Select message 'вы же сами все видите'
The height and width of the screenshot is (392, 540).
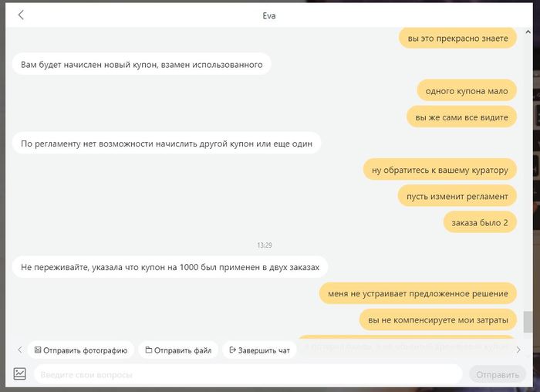(x=461, y=117)
